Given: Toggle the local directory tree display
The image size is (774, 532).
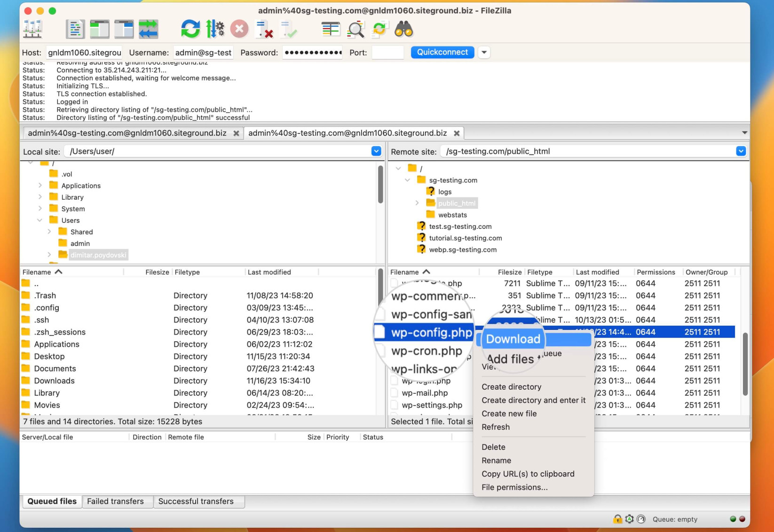Looking at the screenshot, I should (100, 29).
